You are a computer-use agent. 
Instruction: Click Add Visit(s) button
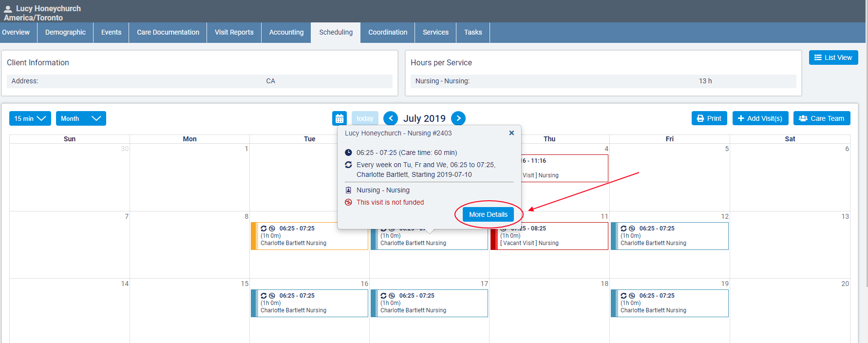760,118
